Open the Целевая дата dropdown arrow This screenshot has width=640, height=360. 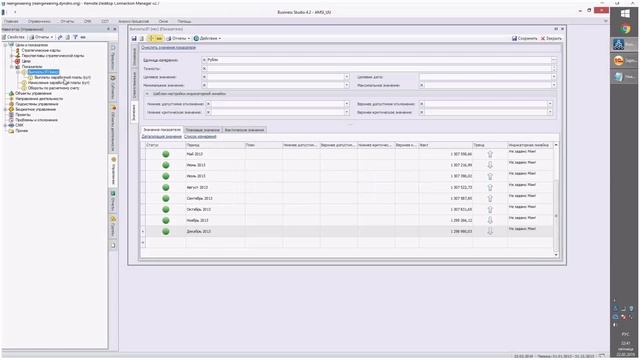[x=553, y=77]
